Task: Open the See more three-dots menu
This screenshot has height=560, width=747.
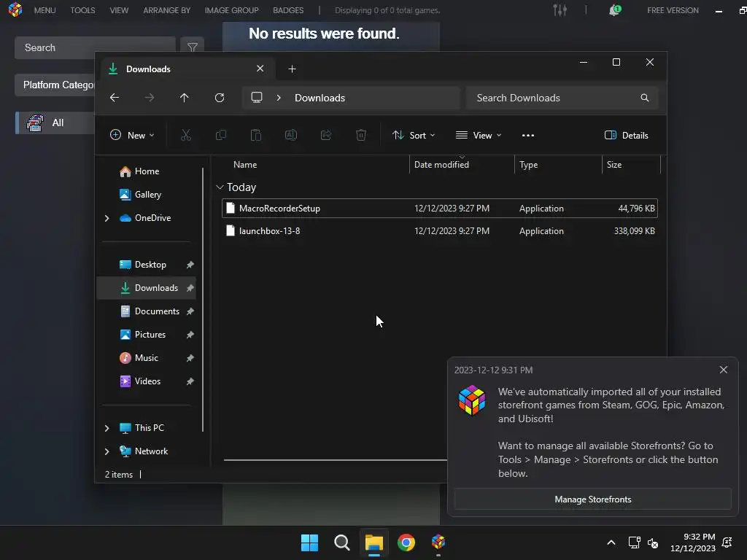Action: [x=528, y=135]
